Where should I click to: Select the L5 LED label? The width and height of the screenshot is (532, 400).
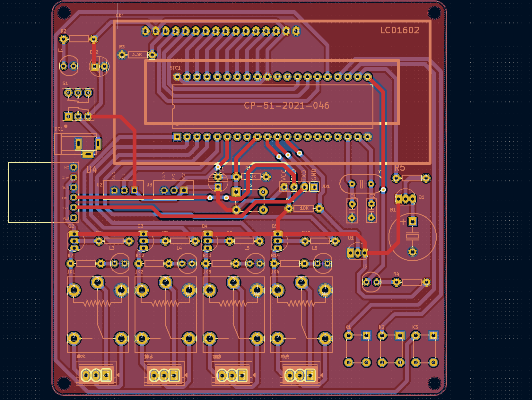click(x=247, y=248)
